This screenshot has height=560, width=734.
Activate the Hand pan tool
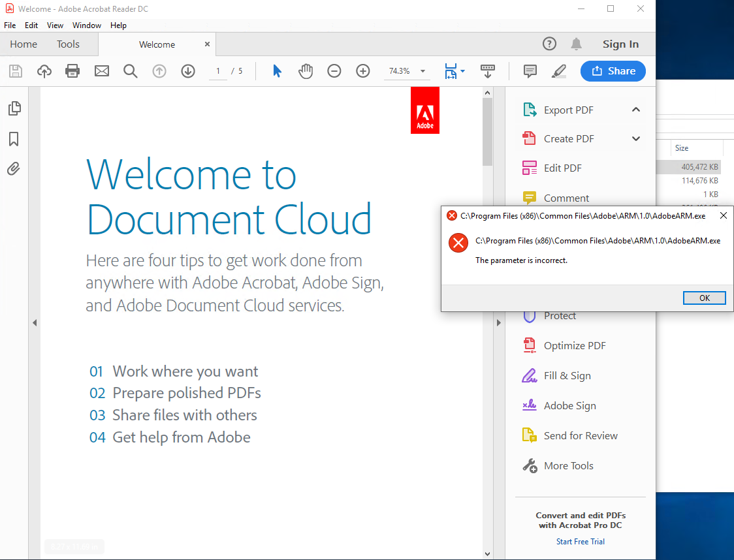[306, 71]
